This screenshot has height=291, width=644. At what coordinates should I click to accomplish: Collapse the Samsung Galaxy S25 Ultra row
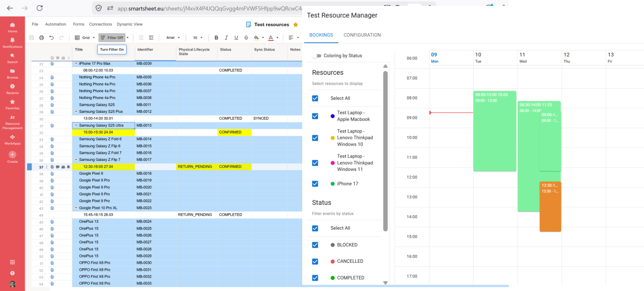click(76, 125)
